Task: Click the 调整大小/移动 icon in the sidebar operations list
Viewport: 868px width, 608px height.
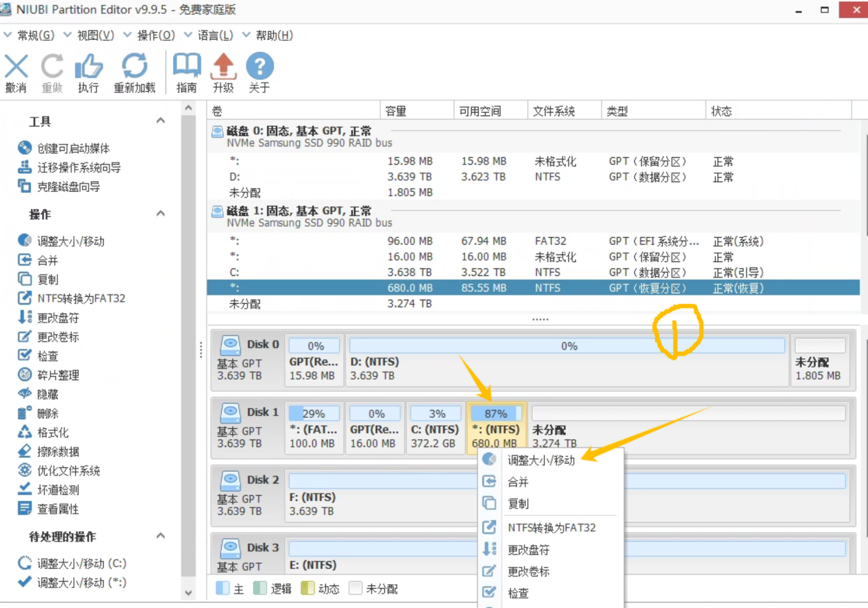Action: pyautogui.click(x=24, y=241)
